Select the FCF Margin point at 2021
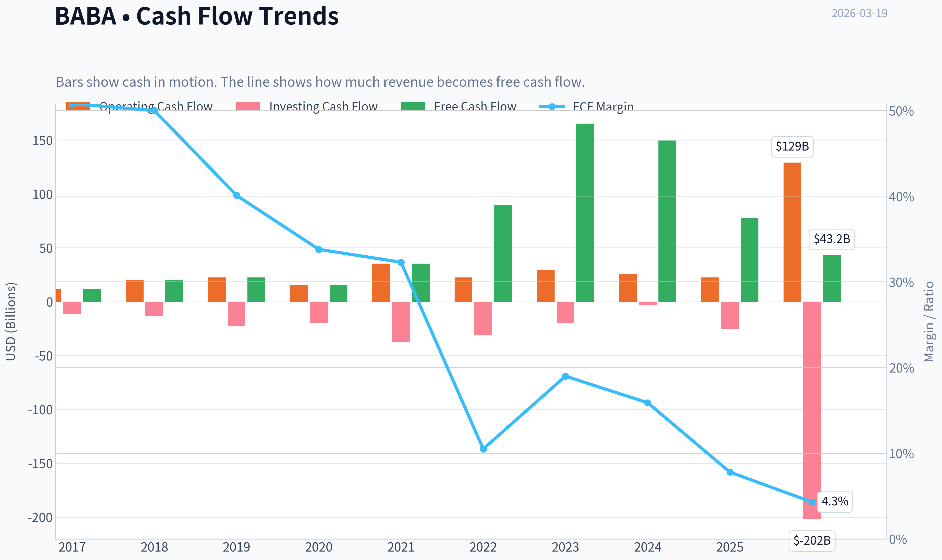The image size is (942, 560). [x=402, y=262]
